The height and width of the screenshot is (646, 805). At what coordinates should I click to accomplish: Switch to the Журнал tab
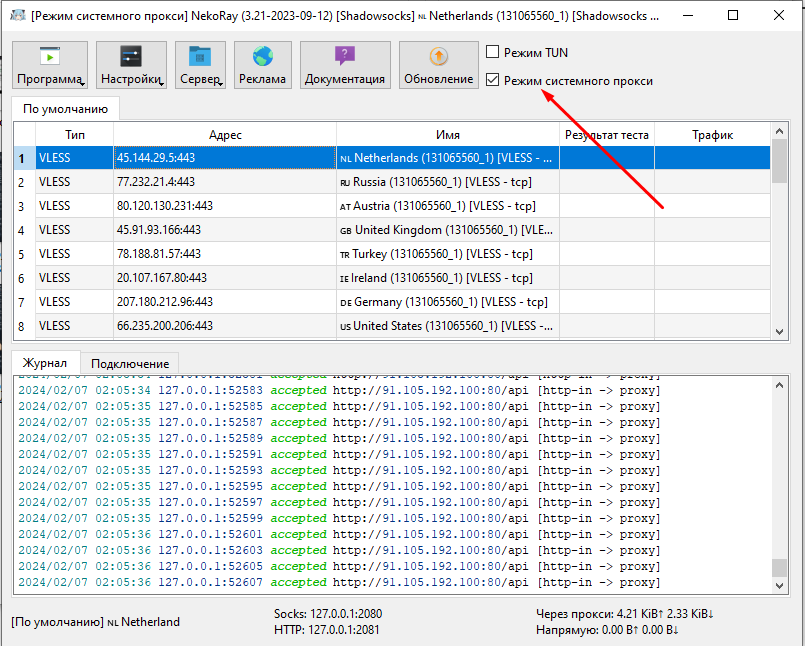(x=46, y=363)
